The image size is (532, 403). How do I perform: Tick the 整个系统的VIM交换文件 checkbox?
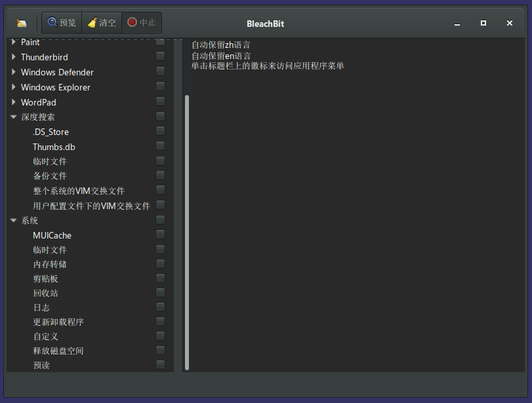(161, 190)
